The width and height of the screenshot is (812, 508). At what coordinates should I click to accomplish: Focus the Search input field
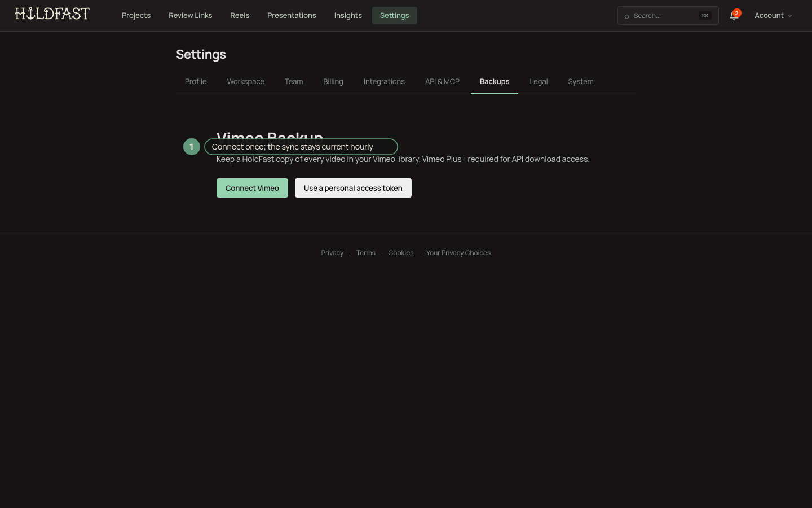pos(668,16)
